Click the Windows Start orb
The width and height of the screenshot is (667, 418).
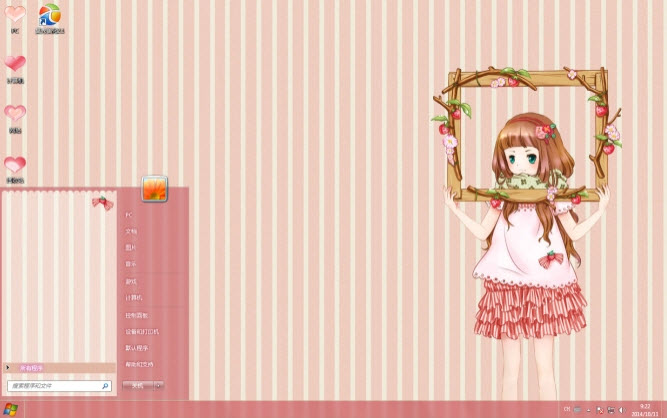pyautogui.click(x=10, y=409)
